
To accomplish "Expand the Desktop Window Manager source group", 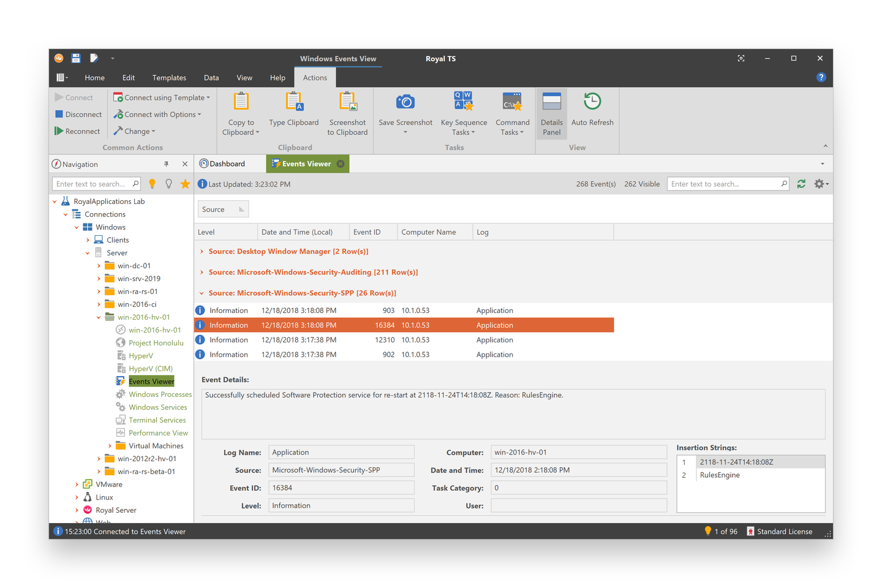I will 202,251.
